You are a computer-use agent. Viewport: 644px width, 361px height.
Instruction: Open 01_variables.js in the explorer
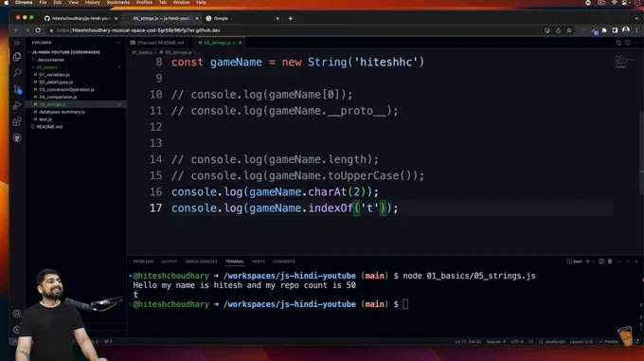(54, 75)
